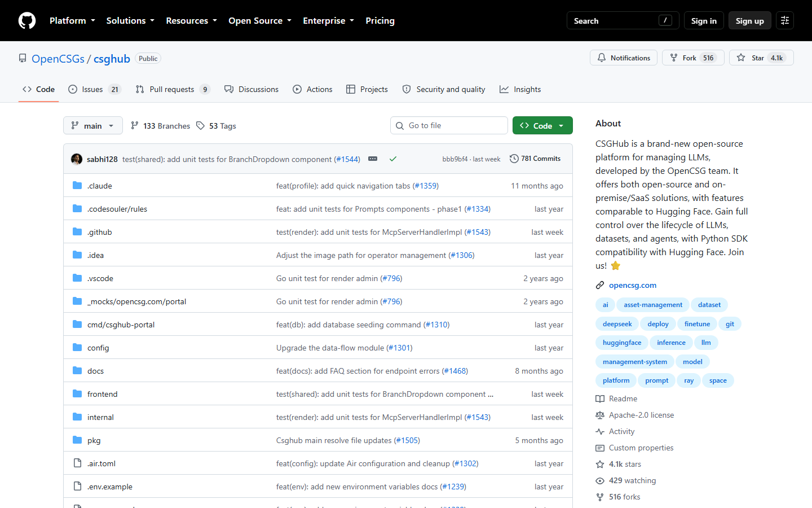812x508 pixels.
Task: Click the file icon for .air.toml
Action: coord(77,463)
